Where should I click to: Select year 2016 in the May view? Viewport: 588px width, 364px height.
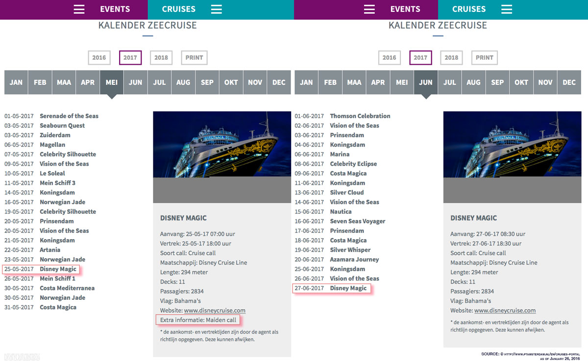pos(99,58)
